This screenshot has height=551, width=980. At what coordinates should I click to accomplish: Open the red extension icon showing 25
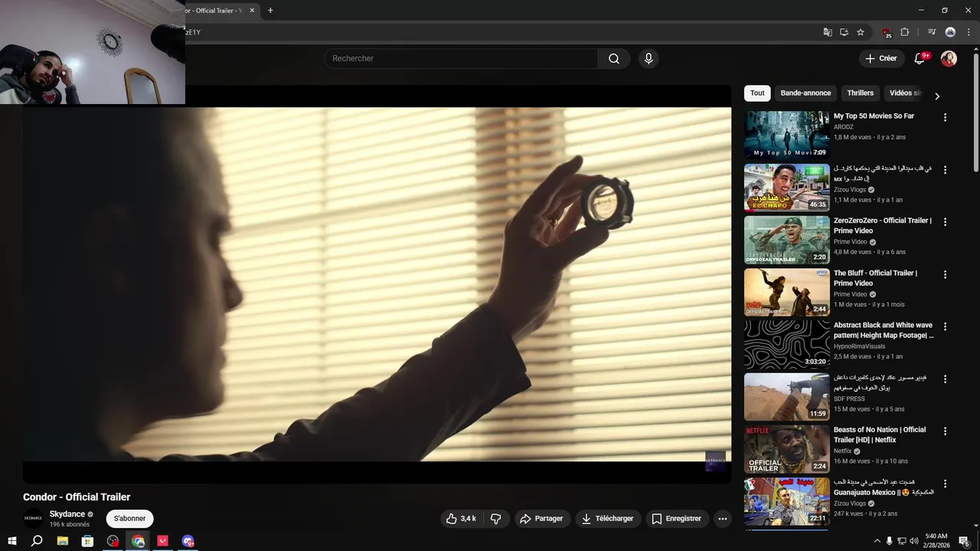coord(887,32)
